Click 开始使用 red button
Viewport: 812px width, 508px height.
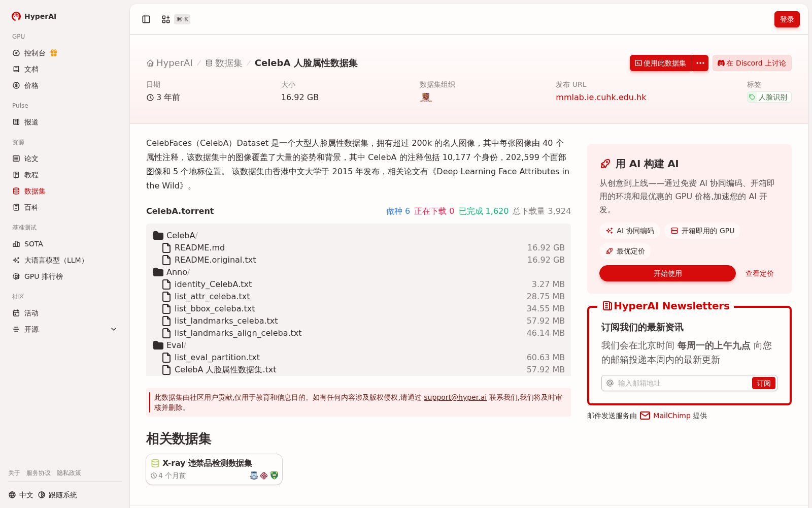667,273
